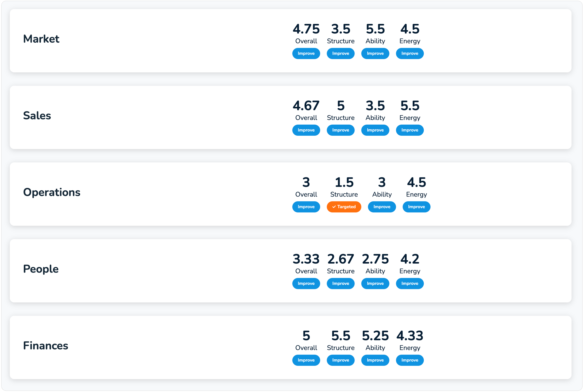Untarget the Operations Structure Targeted badge
583x392 pixels.
click(x=344, y=207)
